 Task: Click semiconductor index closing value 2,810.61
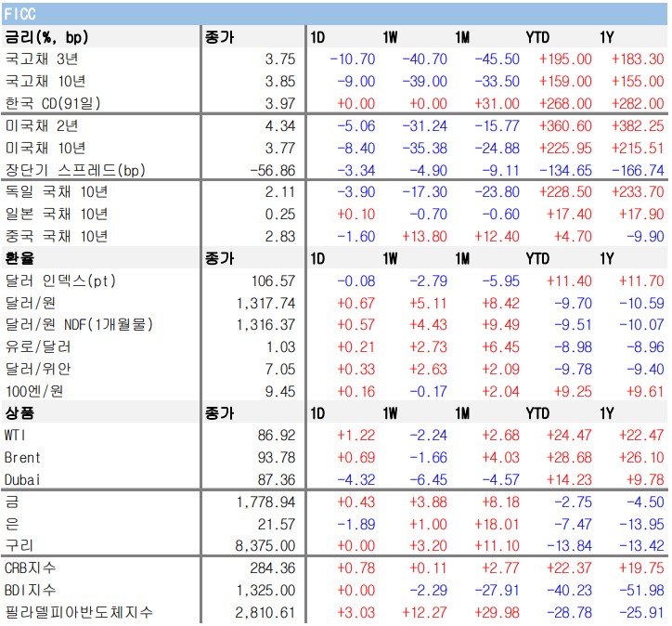(x=265, y=613)
